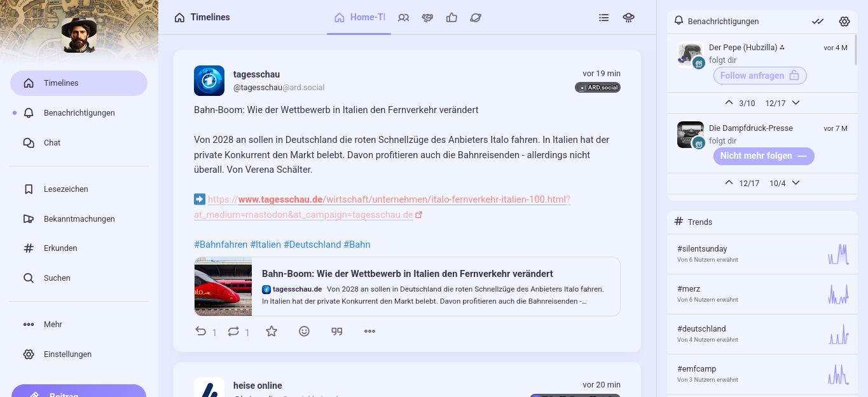Collapse Der Pepe stats with up chevron
Image resolution: width=868 pixels, height=397 pixels.
(x=729, y=103)
